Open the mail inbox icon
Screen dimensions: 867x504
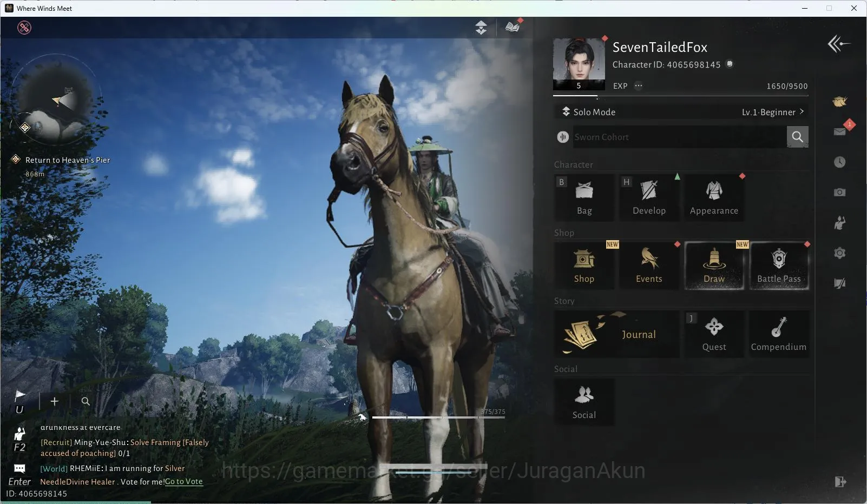tap(840, 131)
